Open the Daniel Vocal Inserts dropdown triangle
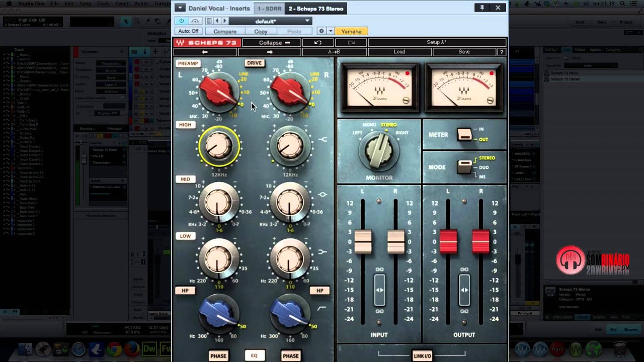Image resolution: width=644 pixels, height=362 pixels. 180,8
